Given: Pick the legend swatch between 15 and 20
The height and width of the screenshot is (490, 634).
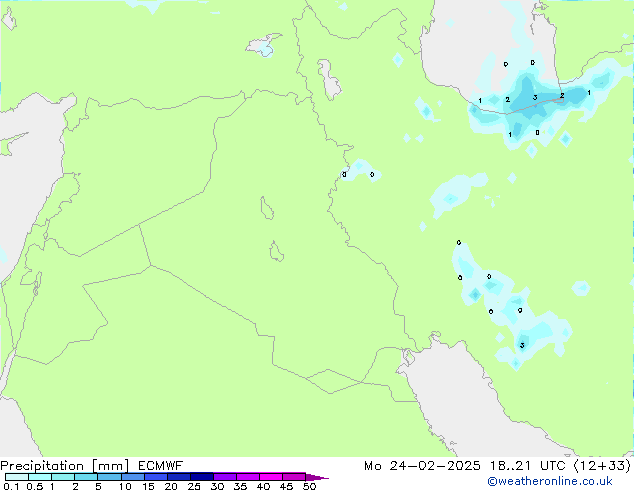Looking at the screenshot, I should point(156,477).
